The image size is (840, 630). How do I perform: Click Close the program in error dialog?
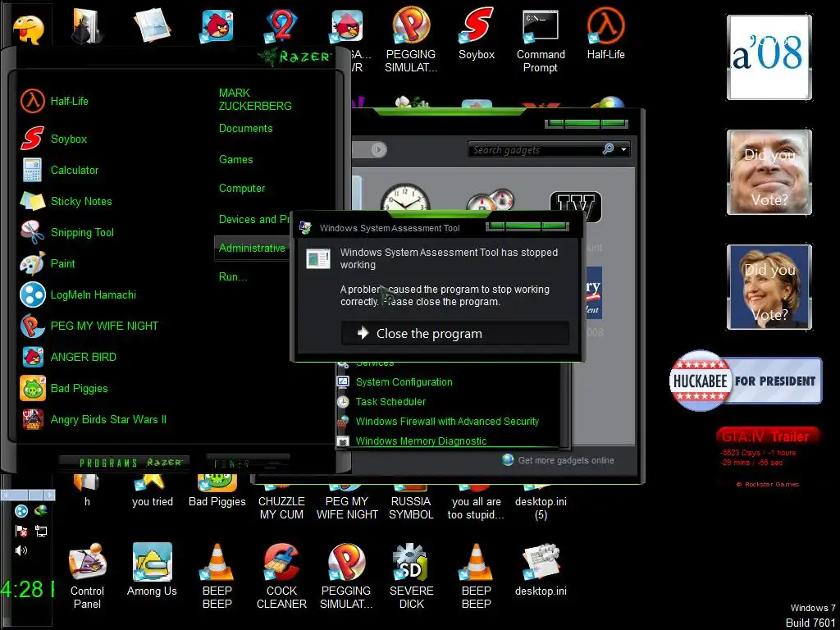454,333
